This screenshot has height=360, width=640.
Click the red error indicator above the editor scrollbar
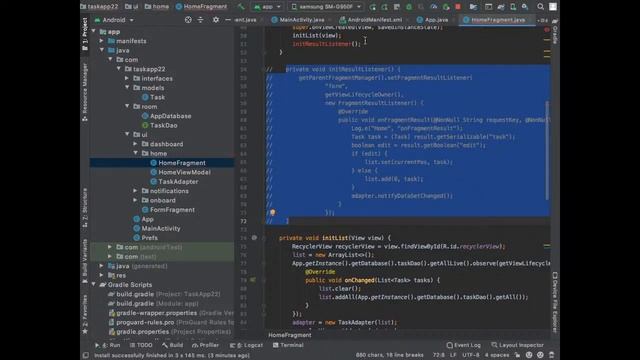[547, 29]
